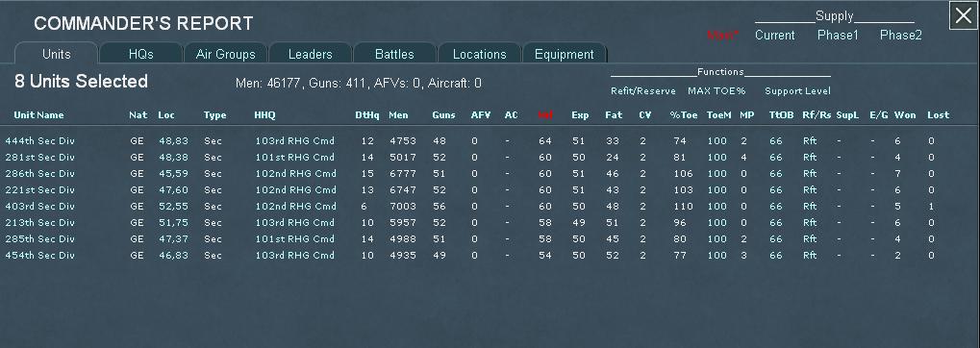Open the Air Groups tab

[x=226, y=54]
